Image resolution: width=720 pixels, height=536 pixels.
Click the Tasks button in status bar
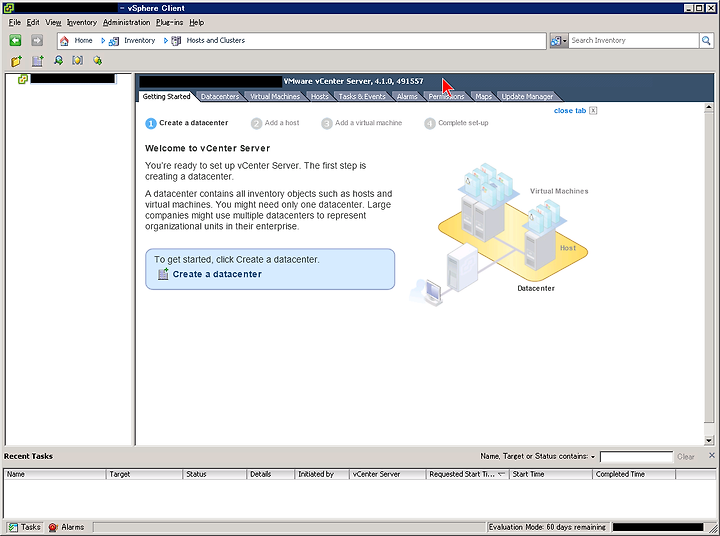pos(25,527)
